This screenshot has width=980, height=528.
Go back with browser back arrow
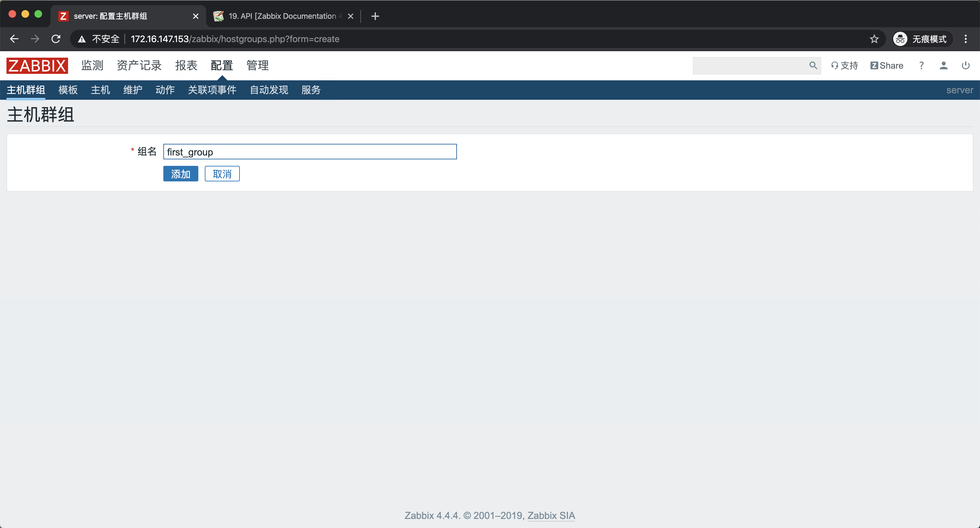pos(15,39)
